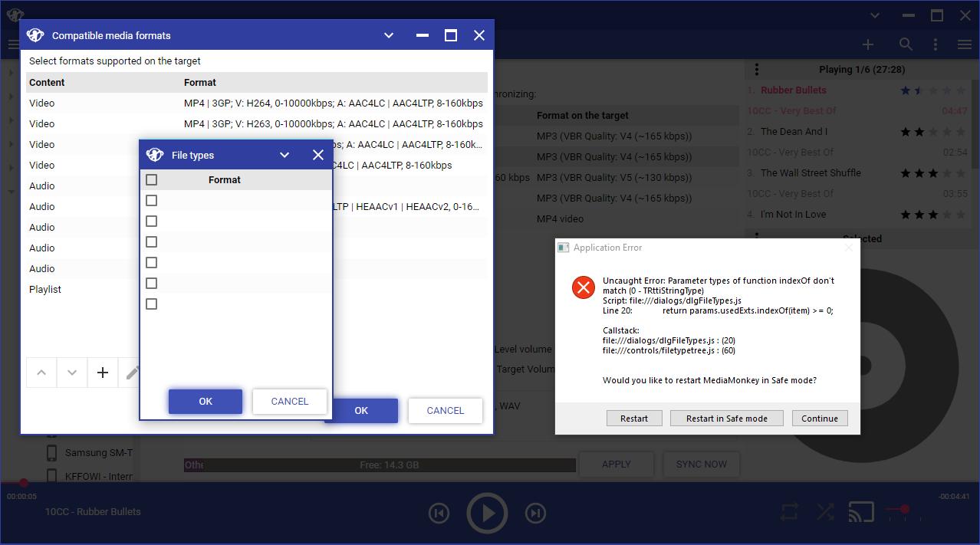Check the select-all checkbox beside Format header
The height and width of the screenshot is (545, 980).
point(152,179)
